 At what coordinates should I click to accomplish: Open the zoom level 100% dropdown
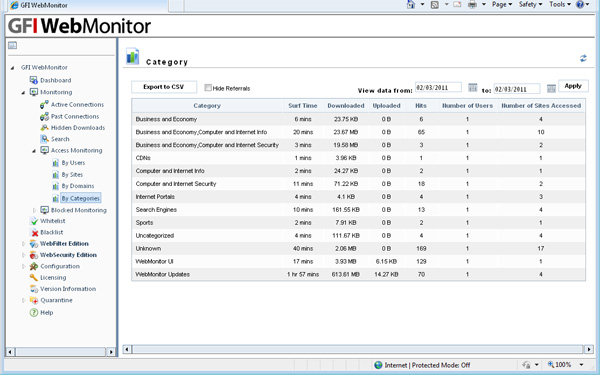coord(581,365)
